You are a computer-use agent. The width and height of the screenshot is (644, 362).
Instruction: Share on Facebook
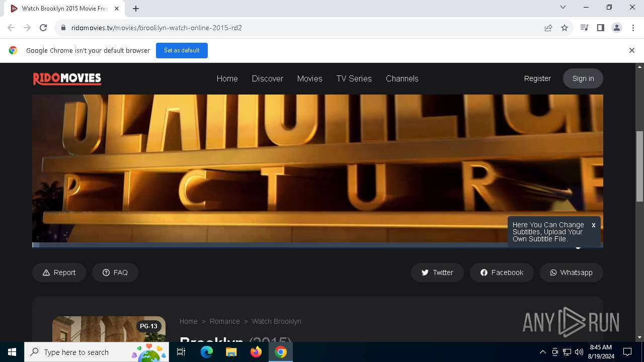[502, 273]
